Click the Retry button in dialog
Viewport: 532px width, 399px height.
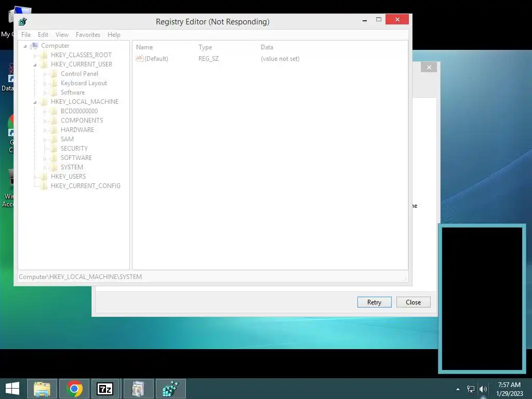374,302
